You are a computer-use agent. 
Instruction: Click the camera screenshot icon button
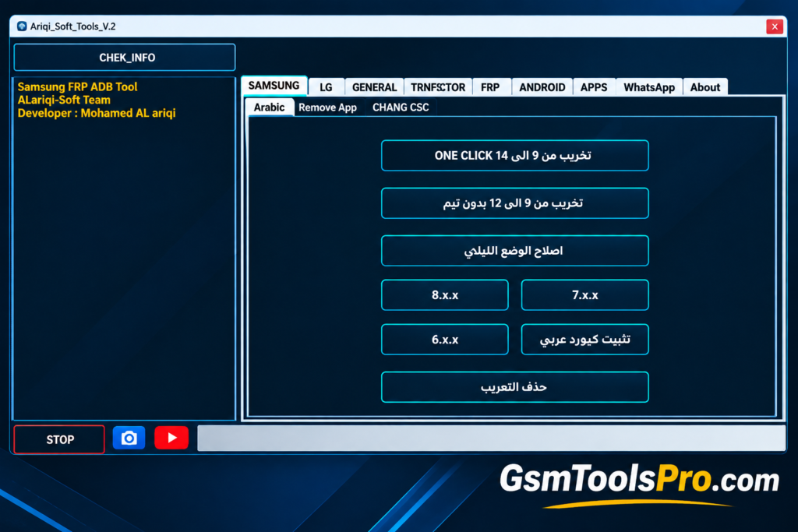click(x=129, y=438)
